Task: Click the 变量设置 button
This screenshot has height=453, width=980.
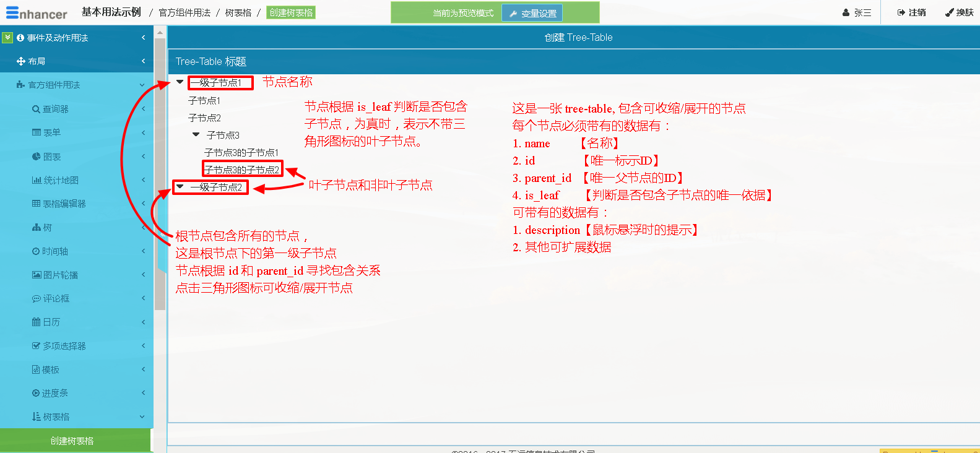Action: 532,13
